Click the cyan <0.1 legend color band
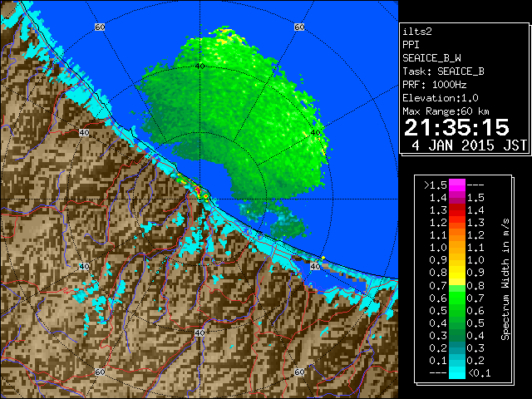Image resolution: width=532 pixels, height=399 pixels. [456, 372]
